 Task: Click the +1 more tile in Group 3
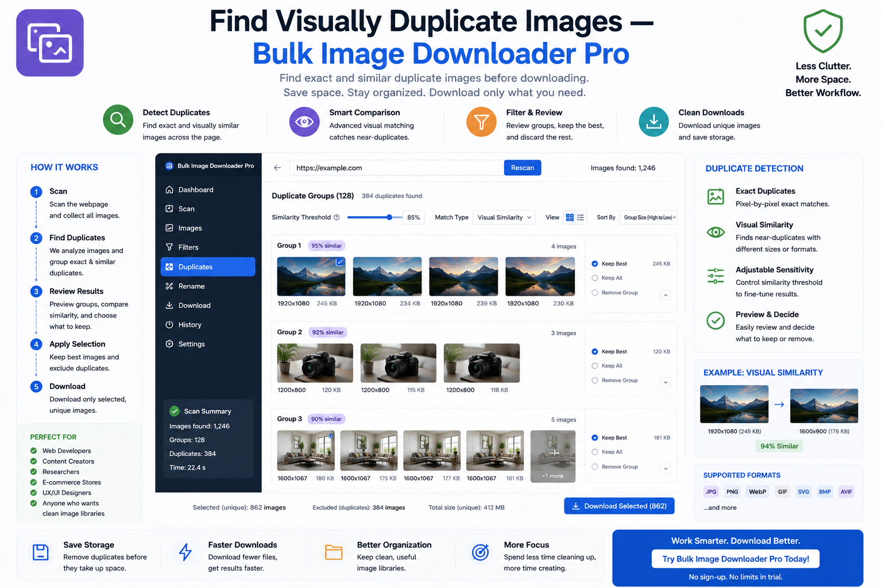click(553, 457)
